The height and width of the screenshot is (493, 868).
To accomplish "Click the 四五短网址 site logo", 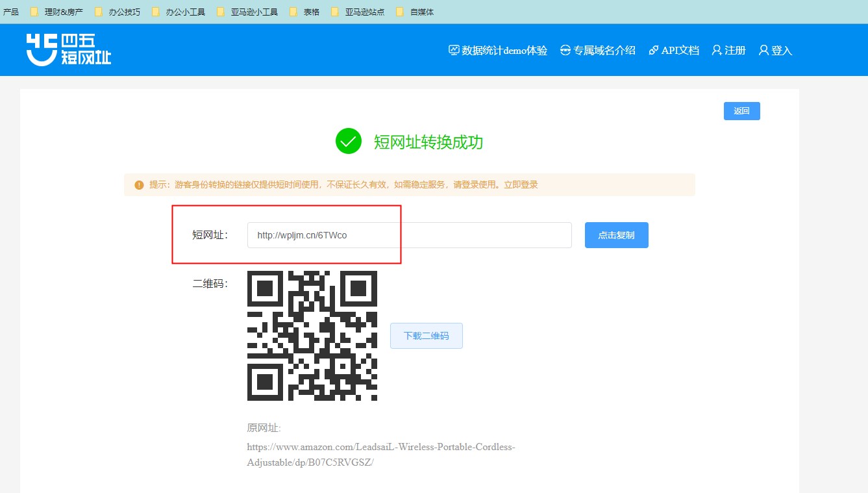I will [69, 49].
